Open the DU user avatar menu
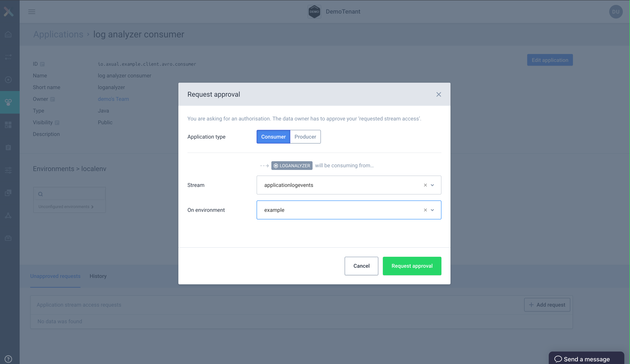The image size is (630, 364). point(616,12)
